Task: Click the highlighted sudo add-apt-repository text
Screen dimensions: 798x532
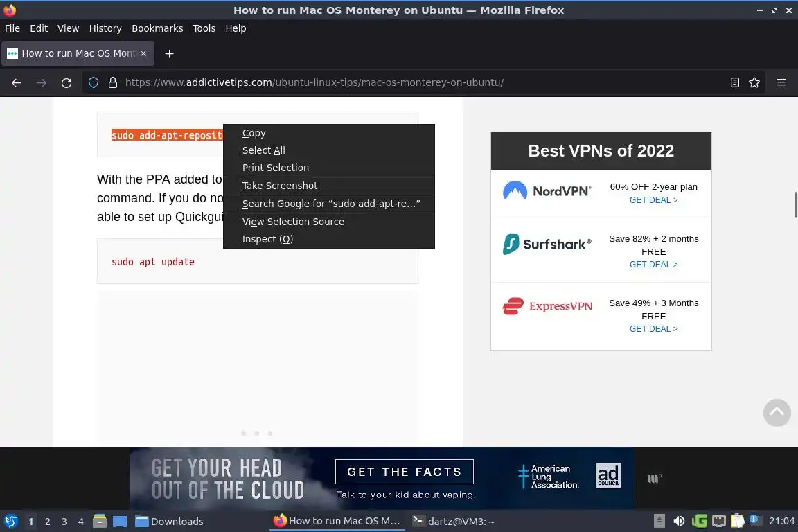Action: click(x=167, y=135)
